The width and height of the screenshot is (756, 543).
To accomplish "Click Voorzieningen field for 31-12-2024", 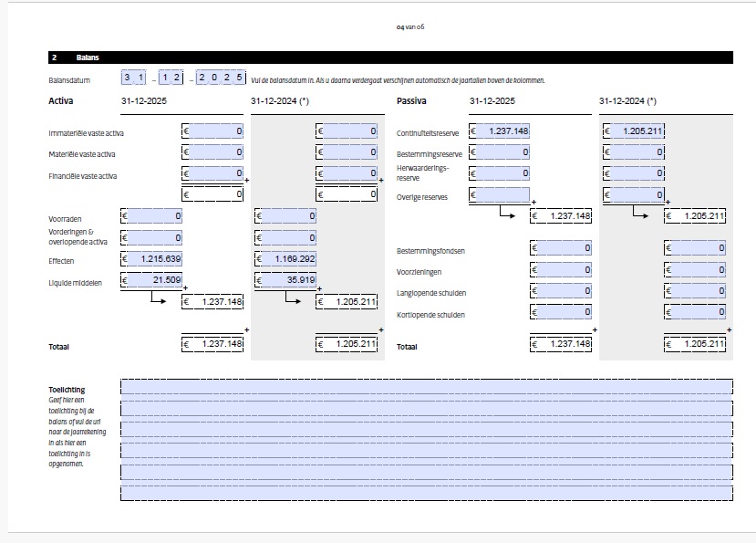I will coord(695,269).
